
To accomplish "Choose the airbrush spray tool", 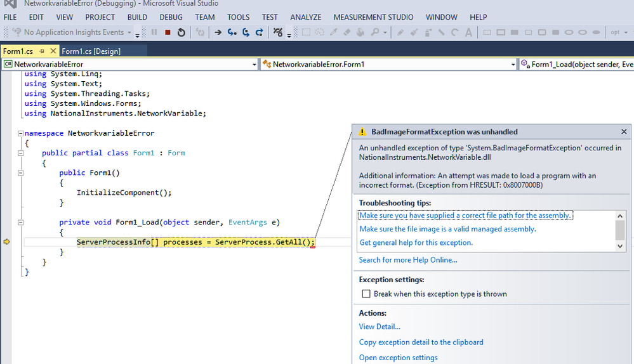I will (x=427, y=32).
